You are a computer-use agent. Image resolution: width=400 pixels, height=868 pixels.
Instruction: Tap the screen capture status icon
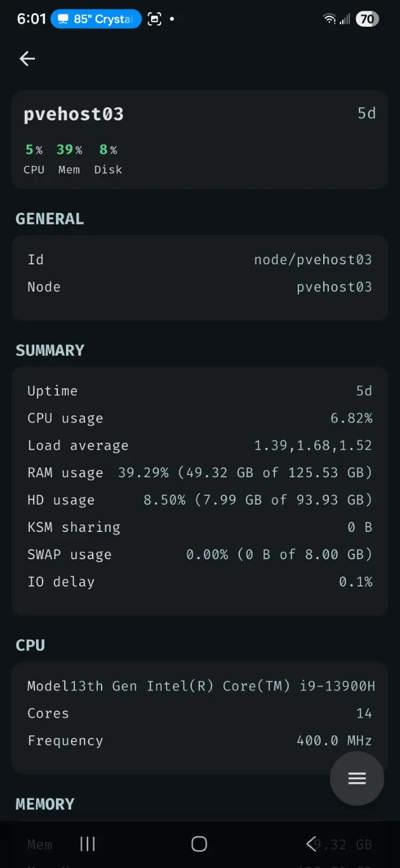click(154, 19)
